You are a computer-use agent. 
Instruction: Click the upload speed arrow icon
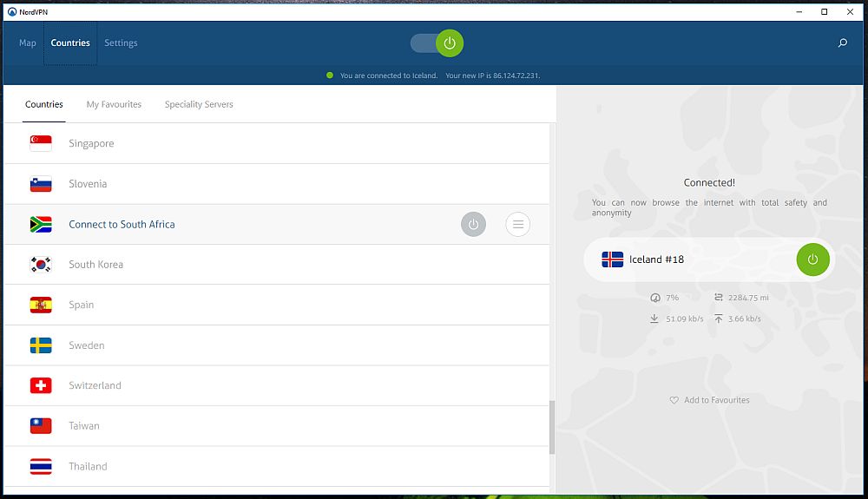719,318
